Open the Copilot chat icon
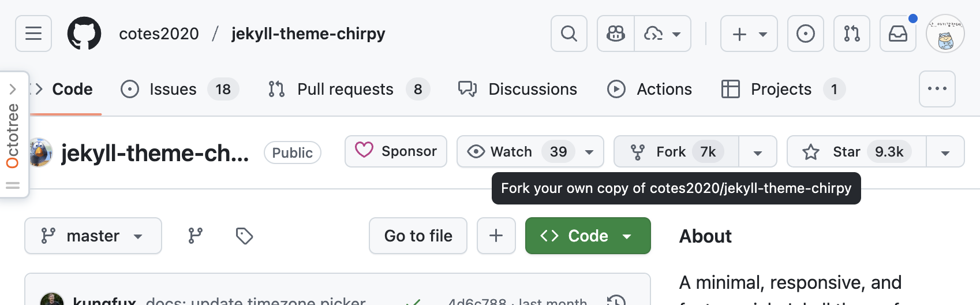The image size is (980, 305). click(x=616, y=34)
